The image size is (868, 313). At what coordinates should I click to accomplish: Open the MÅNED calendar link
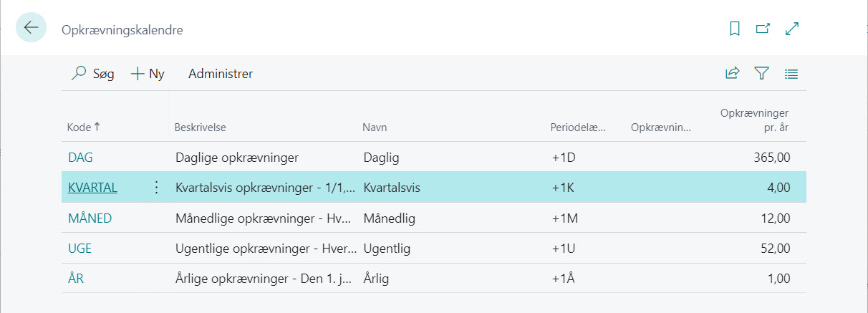click(x=90, y=218)
